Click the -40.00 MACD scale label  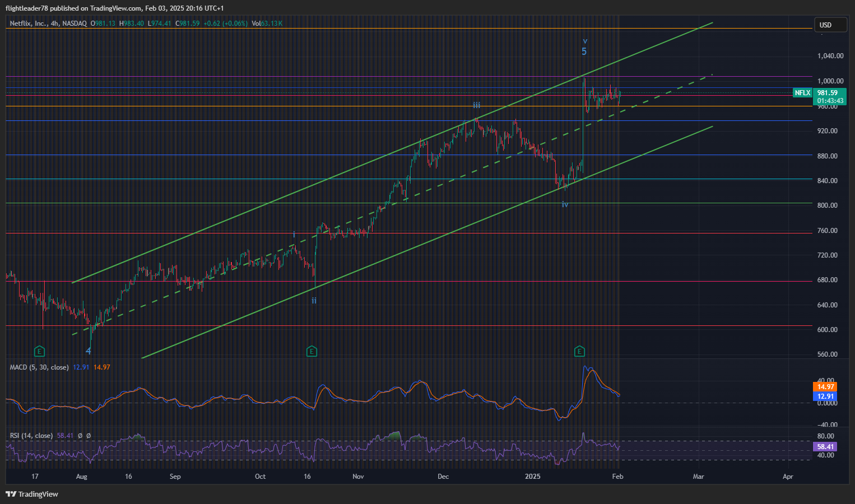click(x=828, y=425)
